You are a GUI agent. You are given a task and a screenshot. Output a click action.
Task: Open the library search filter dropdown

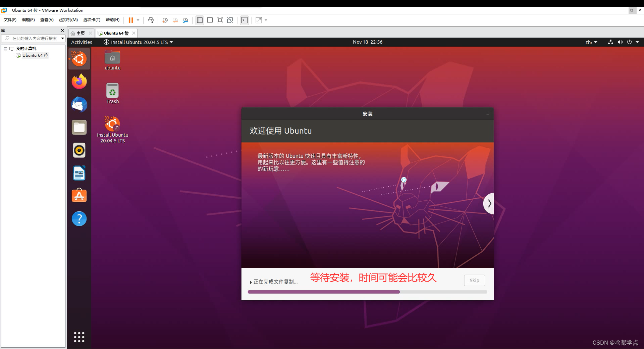click(x=62, y=38)
